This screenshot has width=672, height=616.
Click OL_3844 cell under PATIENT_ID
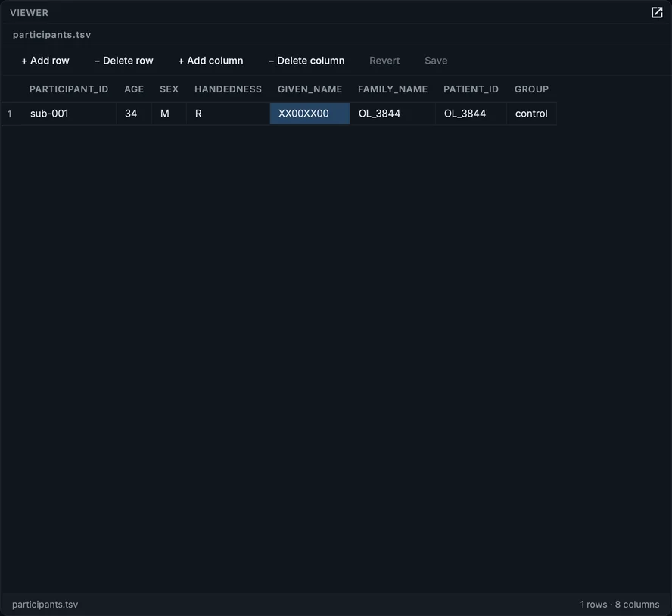(x=471, y=114)
